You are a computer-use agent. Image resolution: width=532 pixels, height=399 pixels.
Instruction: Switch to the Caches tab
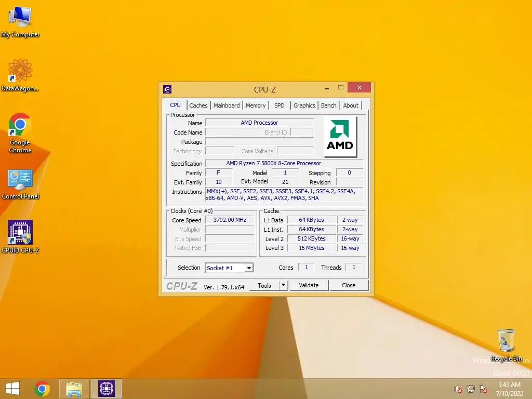198,105
